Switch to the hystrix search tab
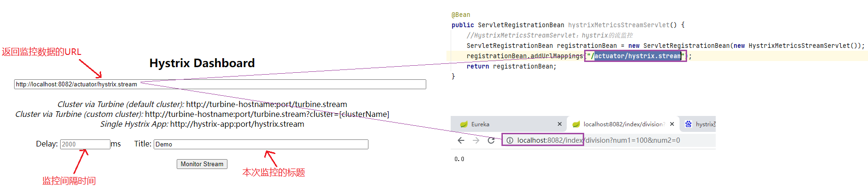 tap(698, 124)
